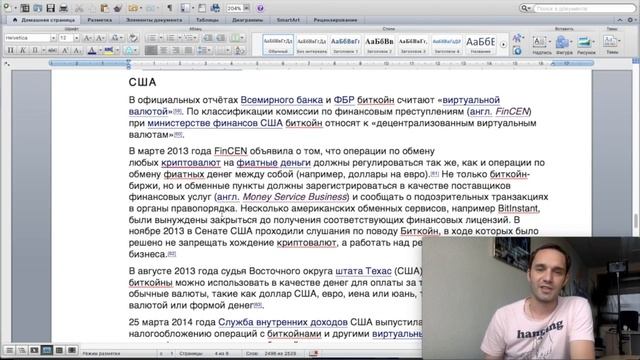
Task: Open new from template icon
Action: [24, 8]
